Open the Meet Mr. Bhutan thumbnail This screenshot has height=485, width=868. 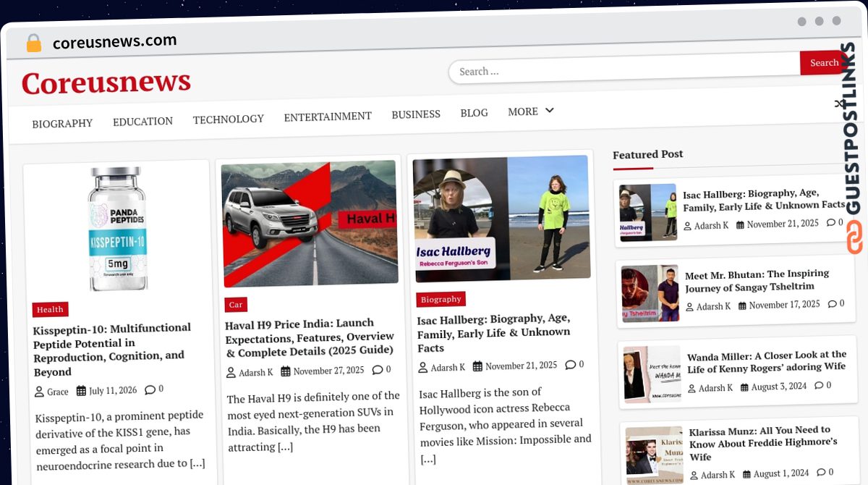click(x=650, y=293)
